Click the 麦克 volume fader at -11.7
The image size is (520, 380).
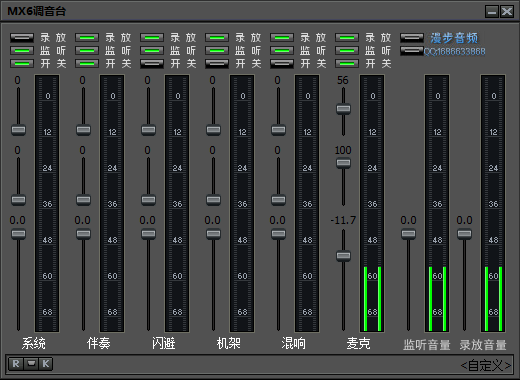tap(343, 256)
